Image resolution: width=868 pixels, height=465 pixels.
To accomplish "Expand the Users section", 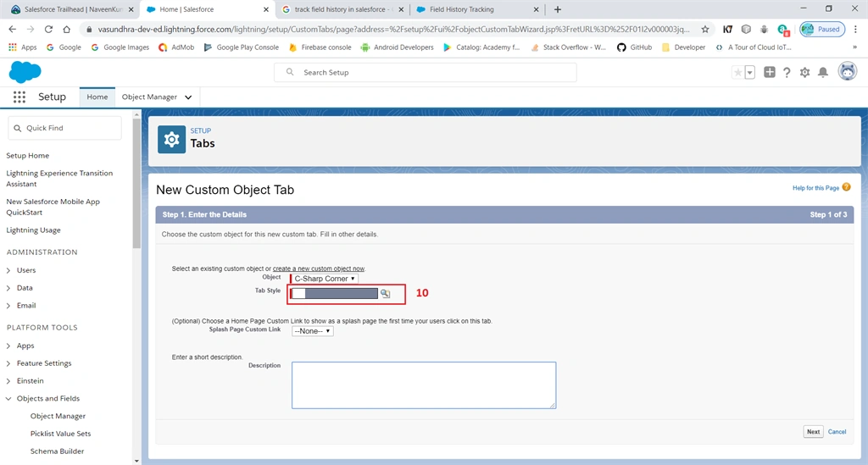I will pyautogui.click(x=8, y=270).
